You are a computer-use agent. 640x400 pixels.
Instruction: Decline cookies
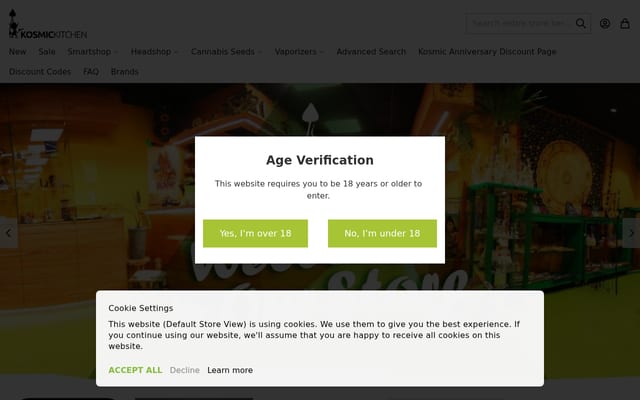click(x=184, y=370)
